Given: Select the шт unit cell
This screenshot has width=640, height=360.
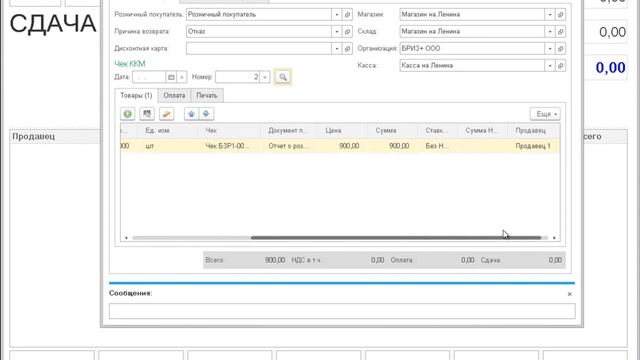Looking at the screenshot, I should tap(167, 146).
